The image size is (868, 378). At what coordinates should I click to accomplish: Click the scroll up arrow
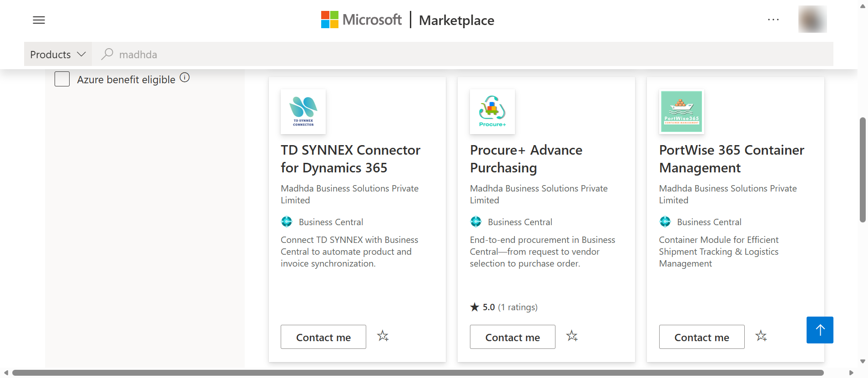[x=863, y=6]
